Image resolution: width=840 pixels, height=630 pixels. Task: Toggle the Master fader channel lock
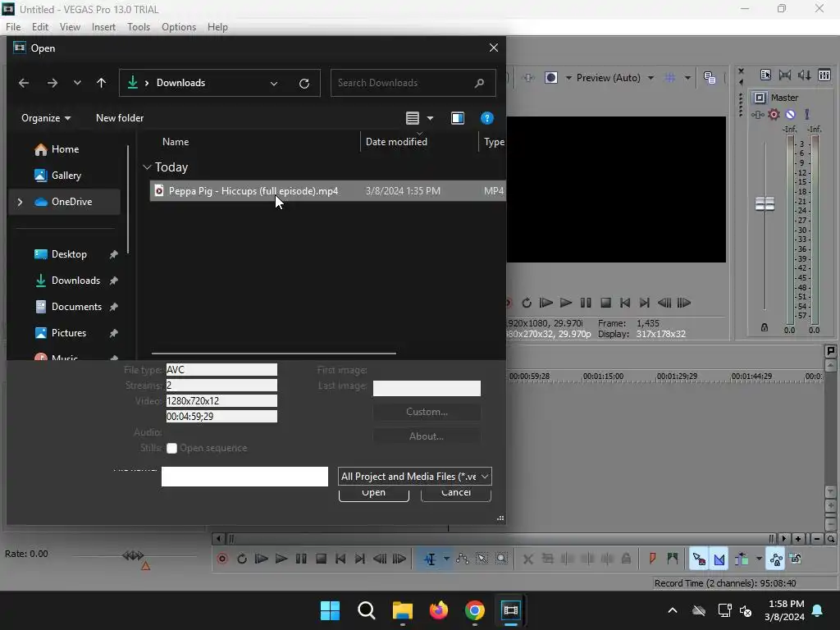[765, 327]
